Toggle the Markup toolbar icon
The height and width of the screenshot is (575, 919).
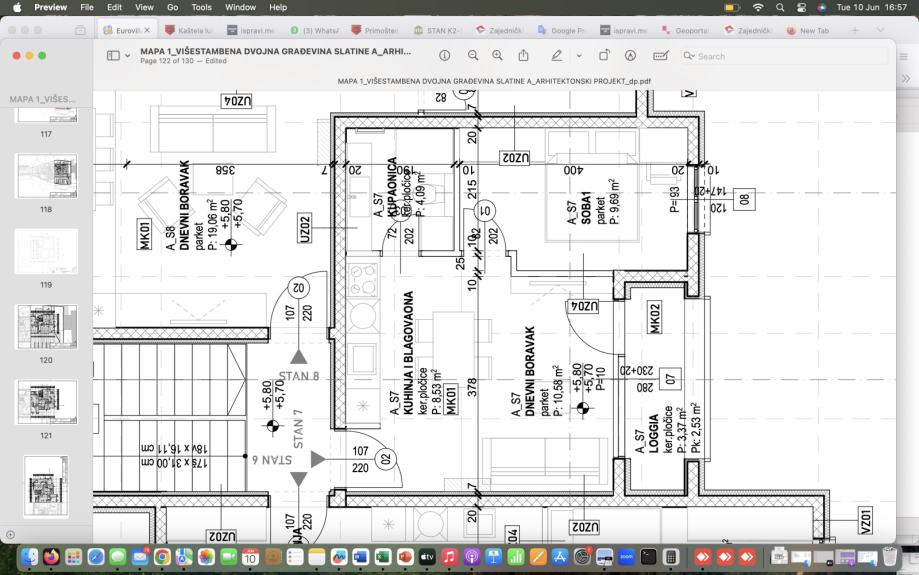(x=630, y=56)
